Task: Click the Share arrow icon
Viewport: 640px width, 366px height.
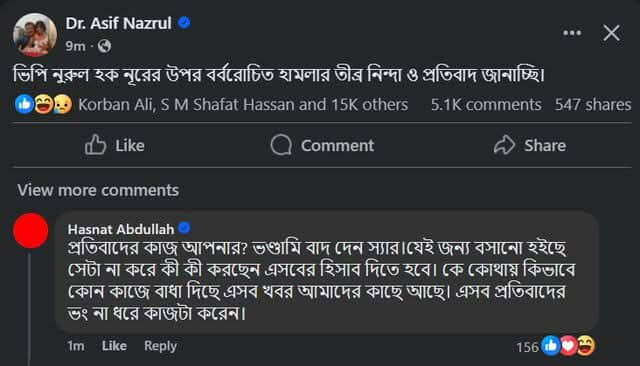Action: (x=504, y=145)
